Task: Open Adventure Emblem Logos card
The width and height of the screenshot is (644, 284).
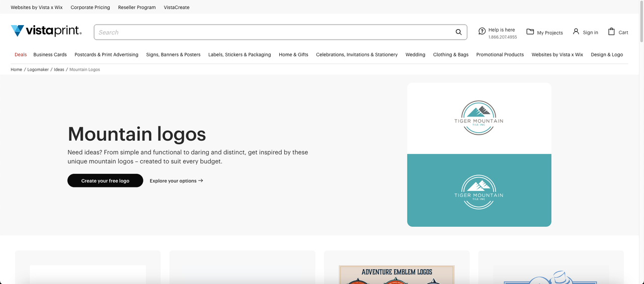Action: pos(396,267)
